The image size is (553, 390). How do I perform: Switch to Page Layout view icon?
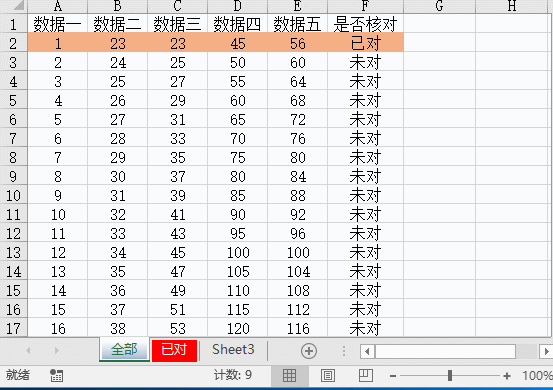coord(328,376)
